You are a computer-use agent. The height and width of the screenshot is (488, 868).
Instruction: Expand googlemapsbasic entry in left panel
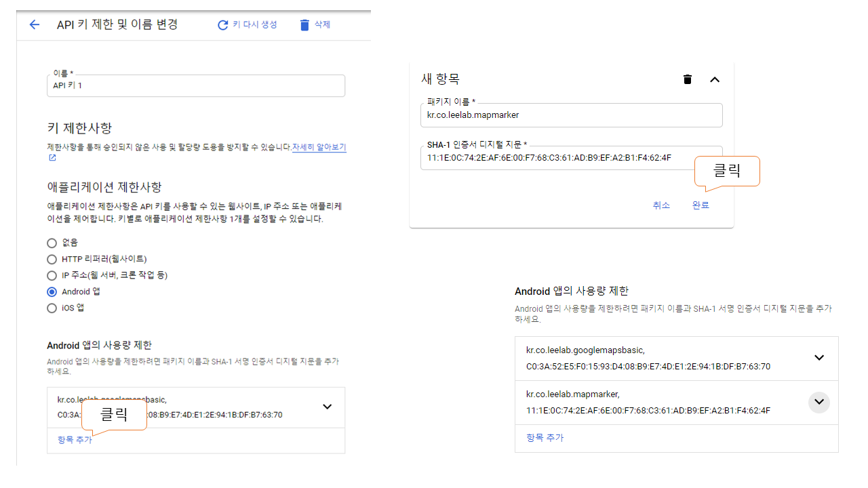coord(327,407)
